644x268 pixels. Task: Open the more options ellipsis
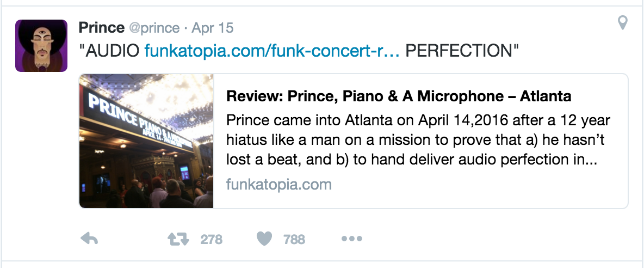[x=351, y=239]
